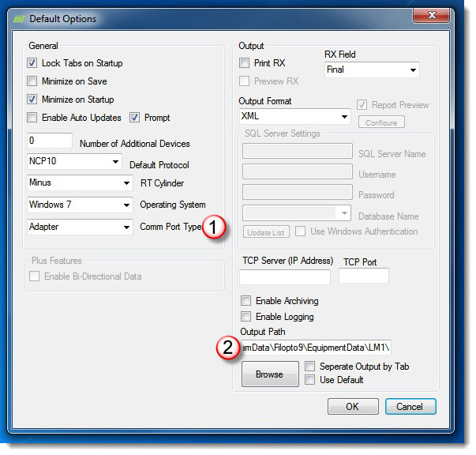Check Enable Auto Updates
The height and width of the screenshot is (455, 476).
[x=32, y=117]
